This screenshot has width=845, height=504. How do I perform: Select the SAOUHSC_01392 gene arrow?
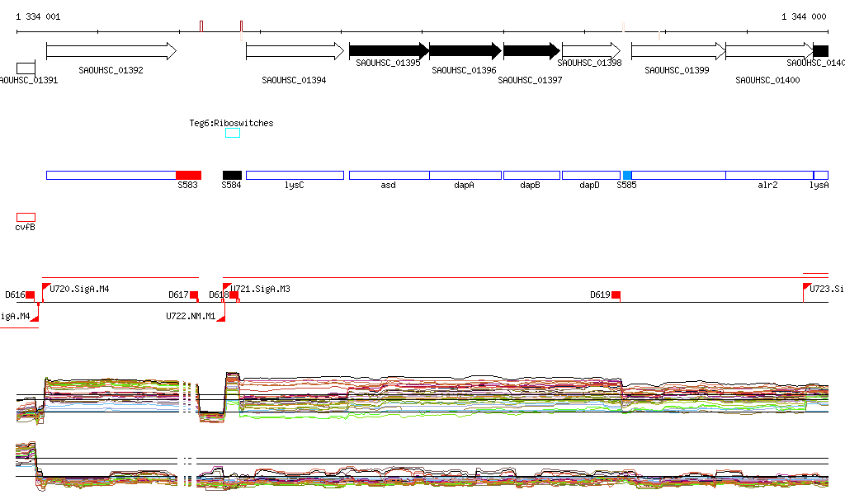(111, 51)
